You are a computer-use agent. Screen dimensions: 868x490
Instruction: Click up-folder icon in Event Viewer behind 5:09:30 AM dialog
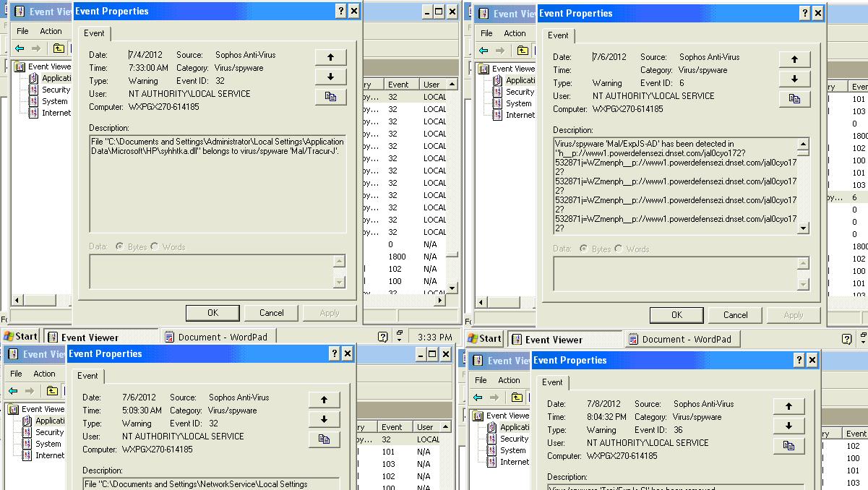pos(52,391)
